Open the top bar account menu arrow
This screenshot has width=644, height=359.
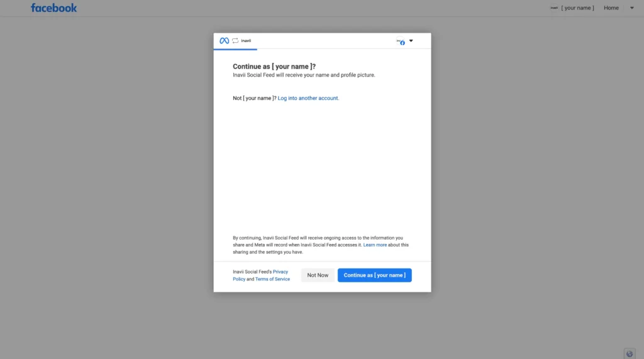(x=631, y=8)
